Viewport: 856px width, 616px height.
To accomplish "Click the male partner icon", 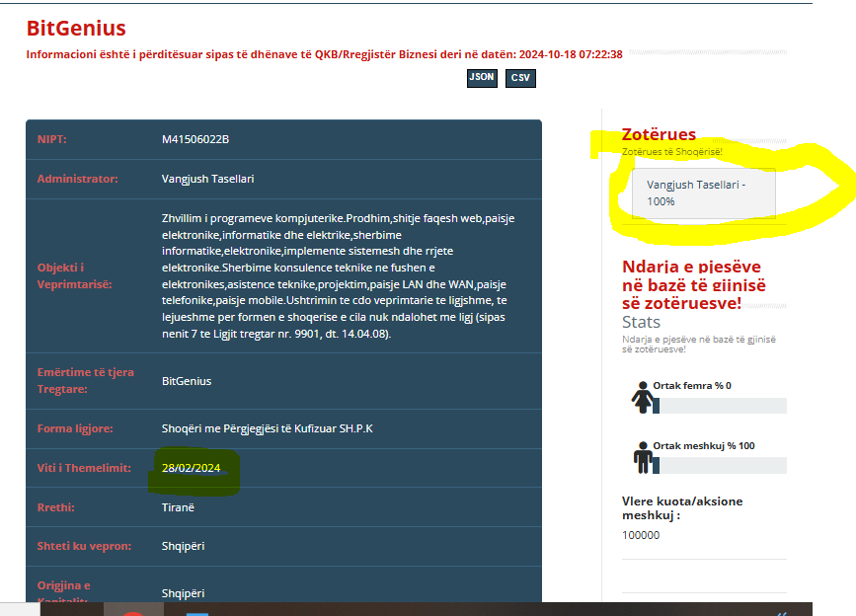I will pyautogui.click(x=642, y=456).
